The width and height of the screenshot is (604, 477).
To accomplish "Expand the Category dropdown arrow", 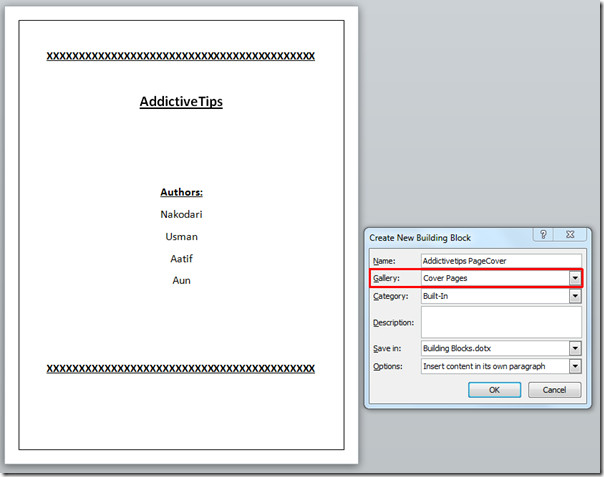I will tap(575, 296).
